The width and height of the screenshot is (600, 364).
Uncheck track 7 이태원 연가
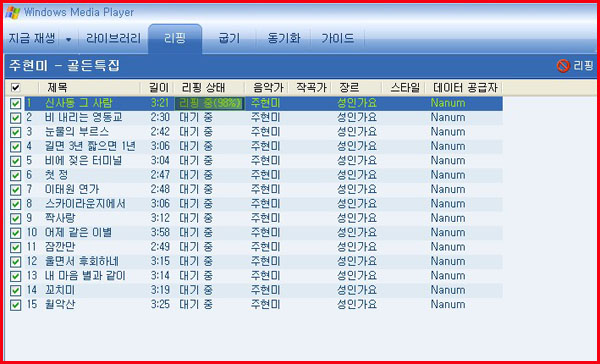click(x=15, y=190)
